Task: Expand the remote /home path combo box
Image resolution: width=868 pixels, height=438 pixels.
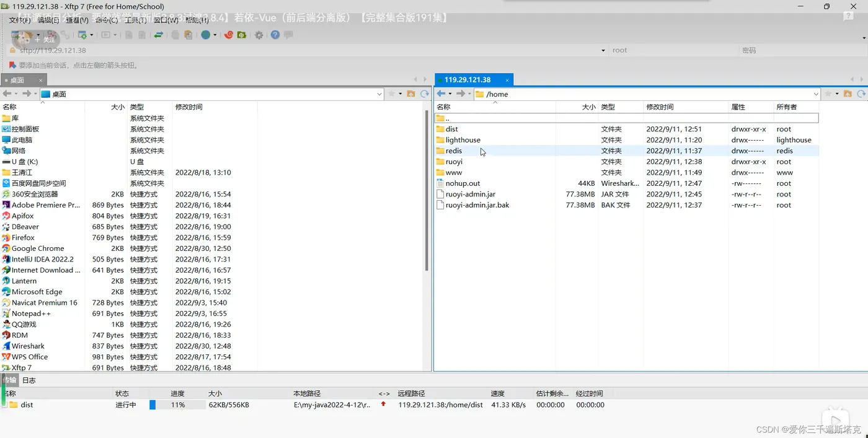Action: pos(816,94)
